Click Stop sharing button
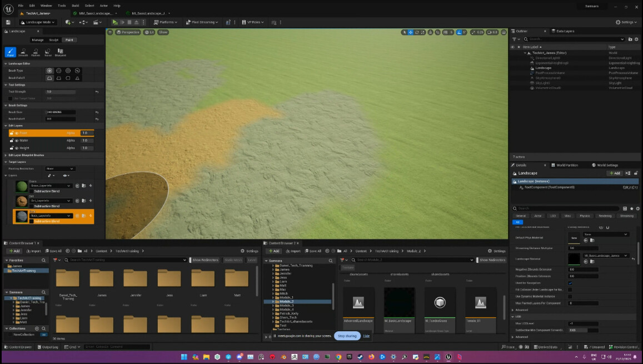The image size is (643, 364). pos(347,336)
